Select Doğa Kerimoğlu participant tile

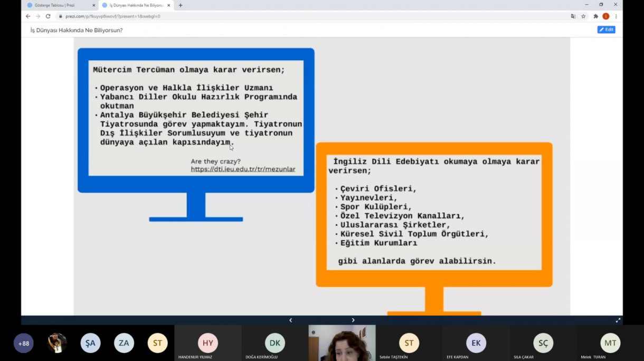pyautogui.click(x=274, y=343)
